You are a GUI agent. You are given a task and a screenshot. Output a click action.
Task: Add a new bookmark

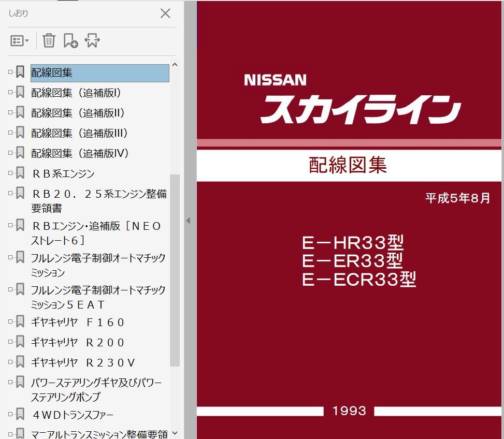70,40
